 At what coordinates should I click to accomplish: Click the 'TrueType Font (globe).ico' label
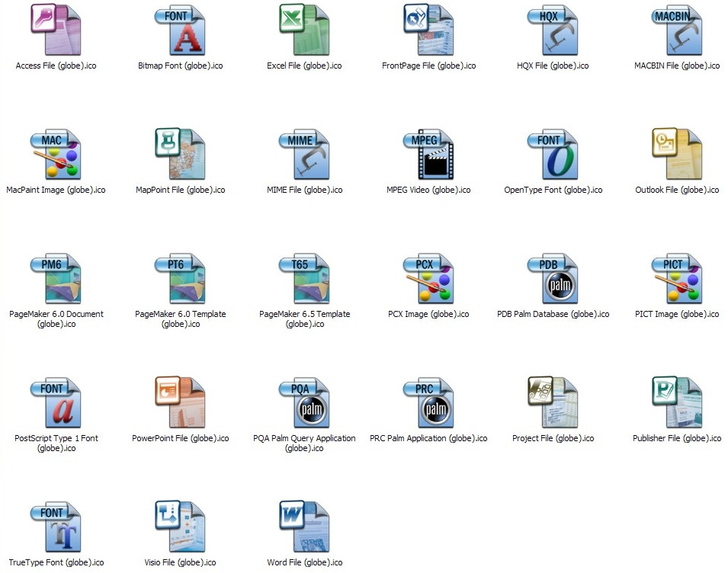[56, 563]
